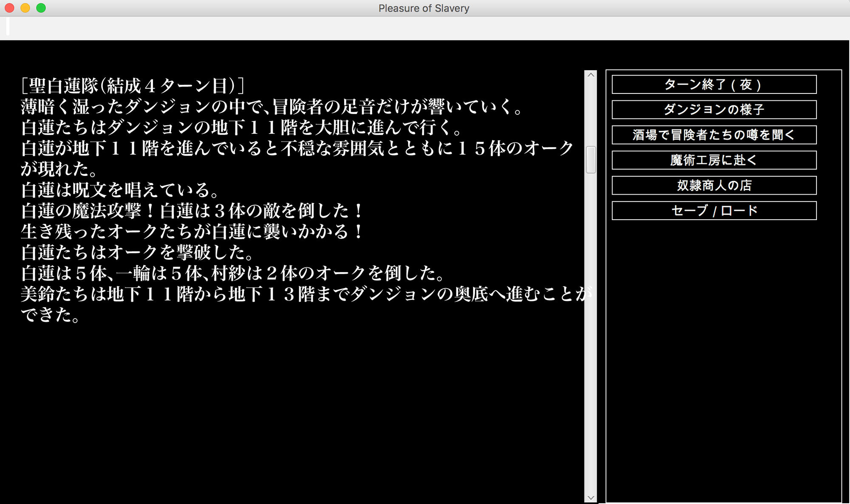Maximize the window with green button

41,8
